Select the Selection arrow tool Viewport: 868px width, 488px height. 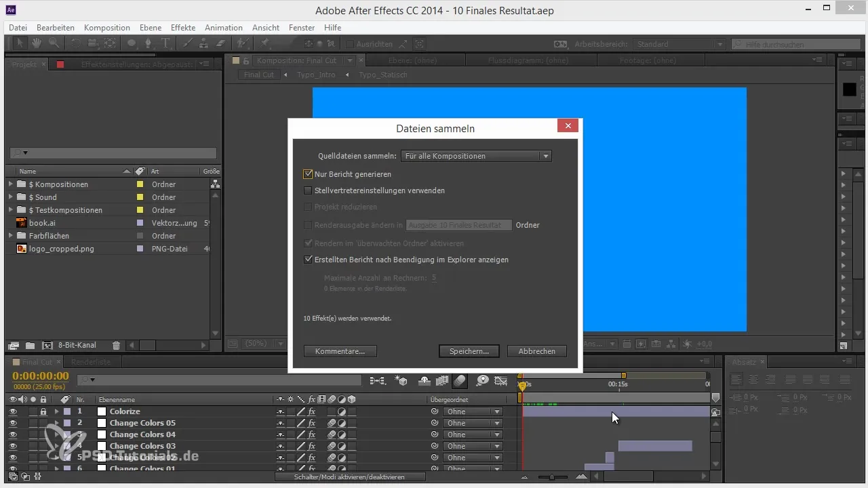[x=18, y=43]
